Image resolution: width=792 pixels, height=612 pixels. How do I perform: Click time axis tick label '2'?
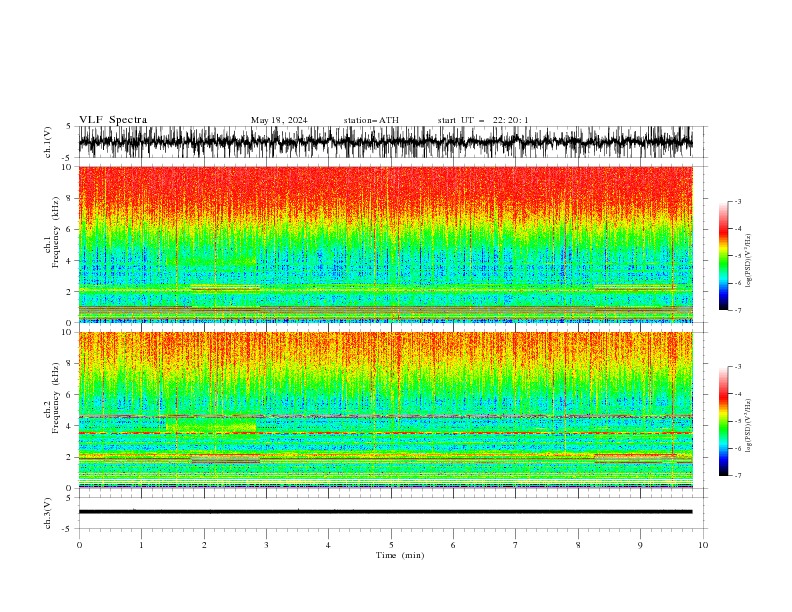click(x=204, y=545)
